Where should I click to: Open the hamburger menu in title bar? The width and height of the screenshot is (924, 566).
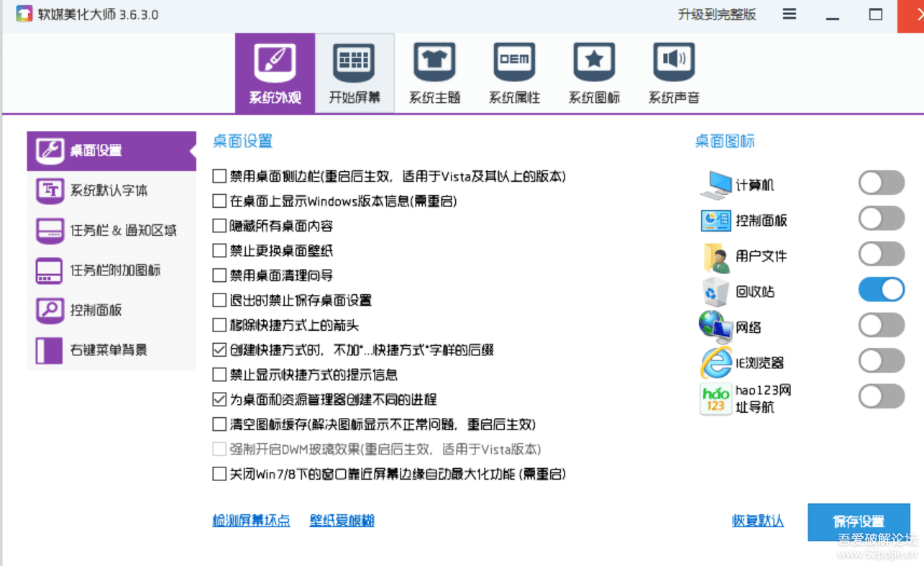[x=790, y=14]
